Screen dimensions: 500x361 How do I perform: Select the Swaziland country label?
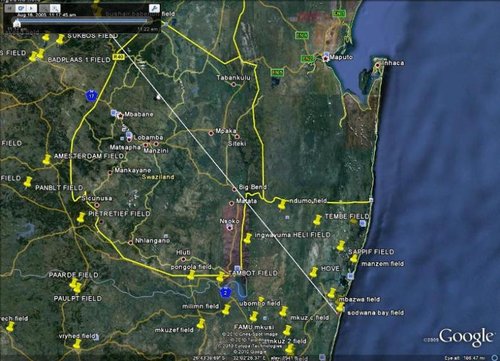tap(158, 177)
